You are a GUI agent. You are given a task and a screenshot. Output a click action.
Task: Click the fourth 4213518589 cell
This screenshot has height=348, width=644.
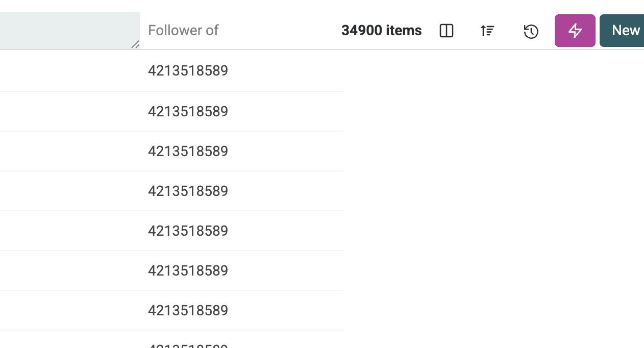(x=188, y=191)
